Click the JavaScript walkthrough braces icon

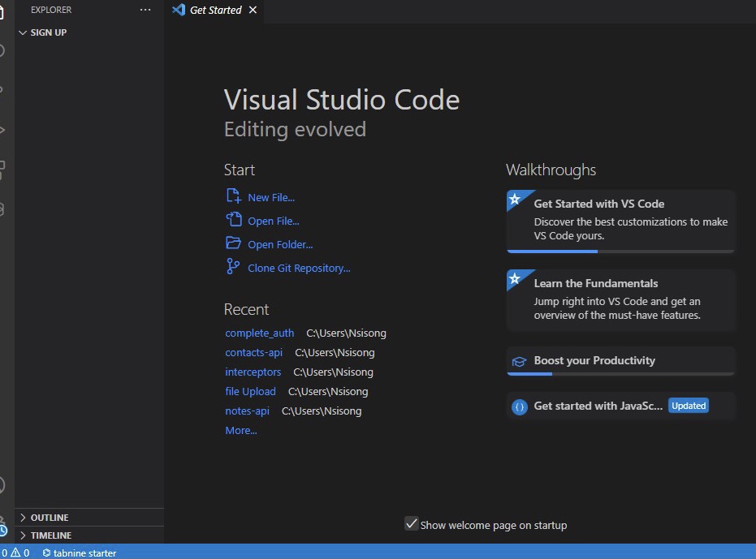click(519, 406)
